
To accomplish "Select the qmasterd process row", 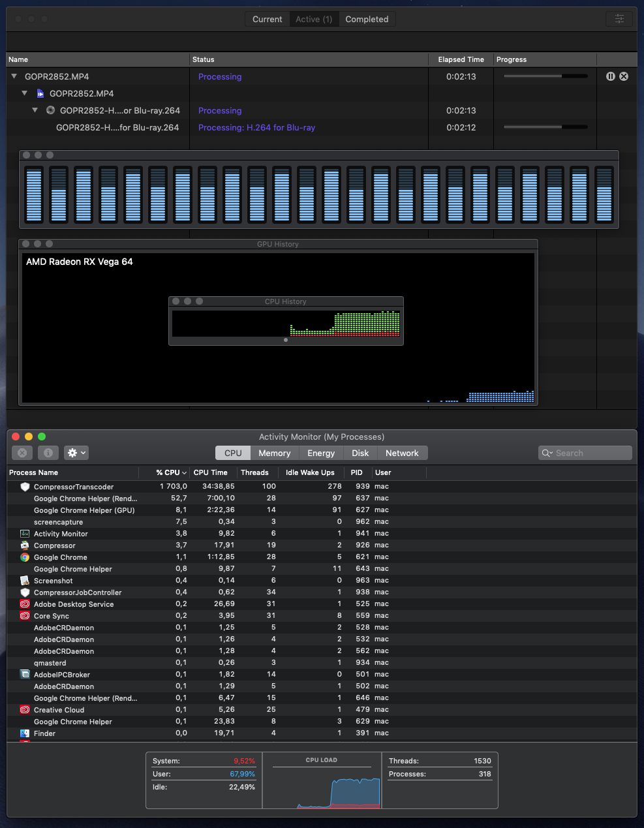I will (322, 663).
